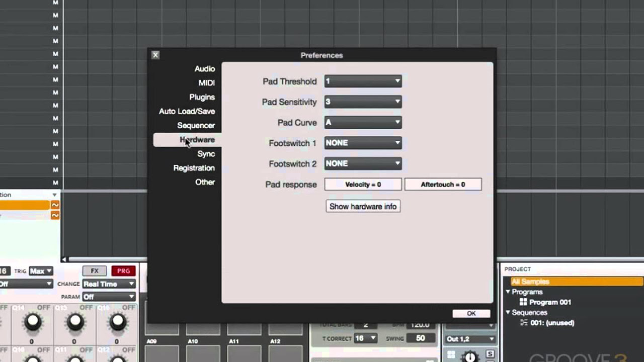The image size is (644, 362).
Task: Click the pad grid icon beside the volume knob
Action: (451, 355)
